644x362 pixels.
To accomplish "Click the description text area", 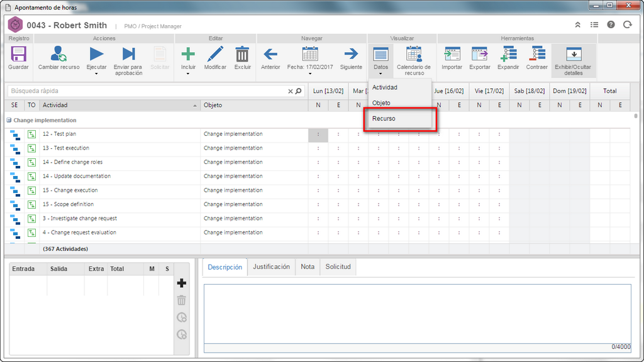I will [x=418, y=314].
